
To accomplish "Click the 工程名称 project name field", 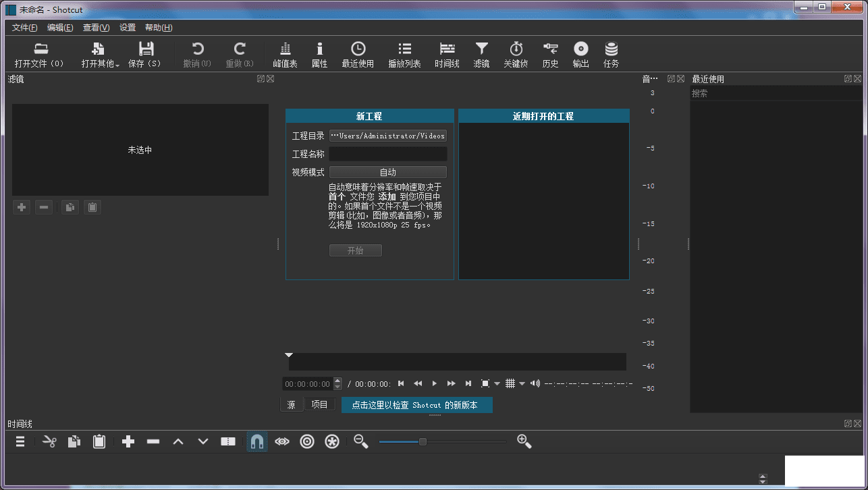I will 388,154.
